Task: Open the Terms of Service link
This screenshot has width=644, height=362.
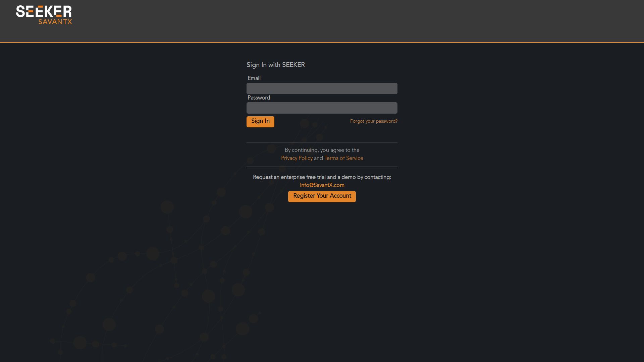Action: [343, 158]
